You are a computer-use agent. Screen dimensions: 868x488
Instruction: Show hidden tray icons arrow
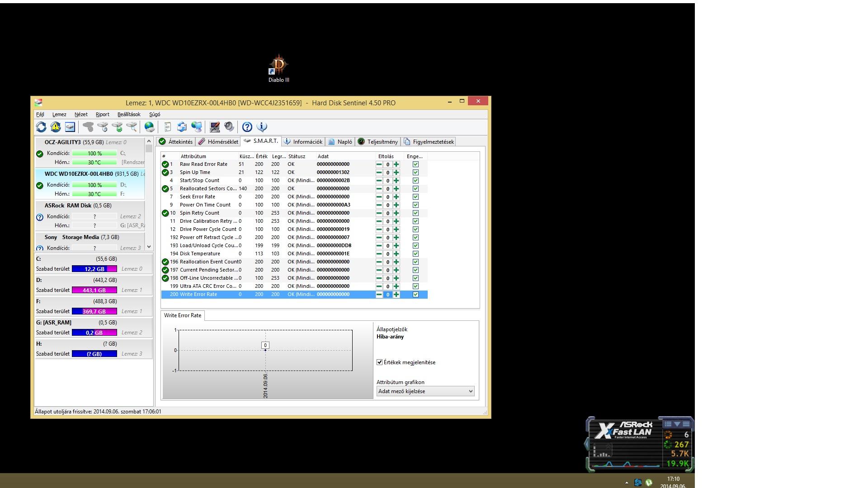[627, 483]
